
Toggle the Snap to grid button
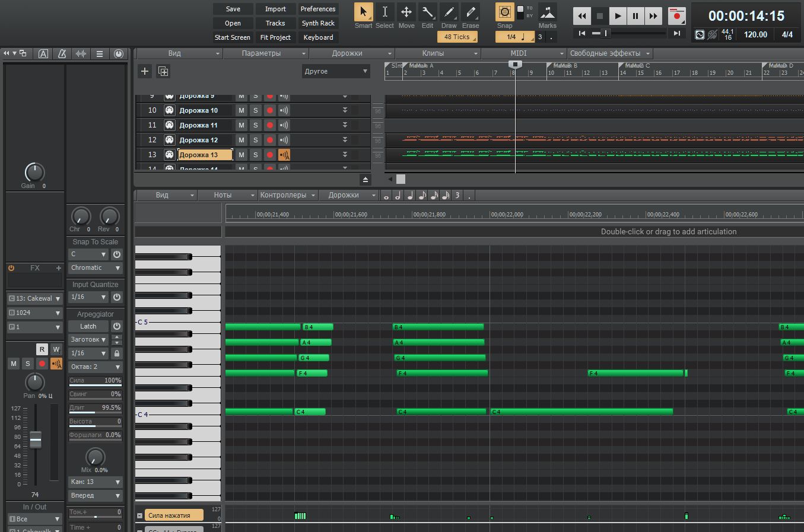(504, 12)
